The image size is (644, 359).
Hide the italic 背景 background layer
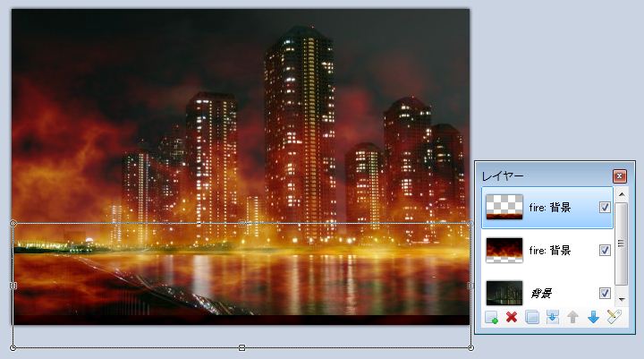(x=605, y=293)
